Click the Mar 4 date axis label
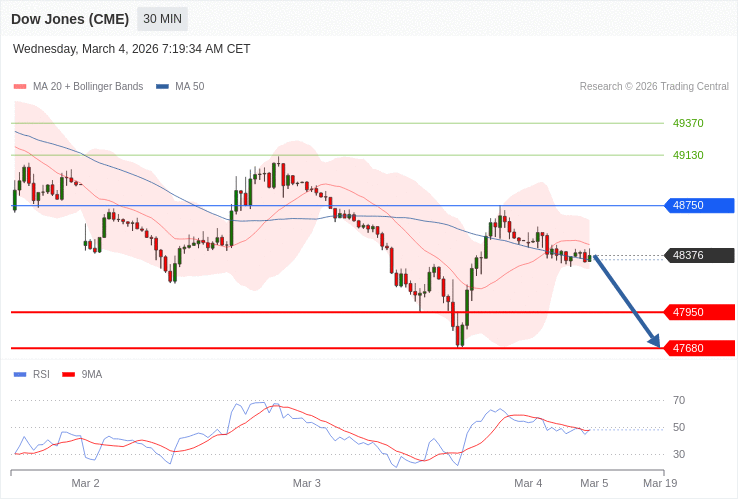 click(528, 483)
